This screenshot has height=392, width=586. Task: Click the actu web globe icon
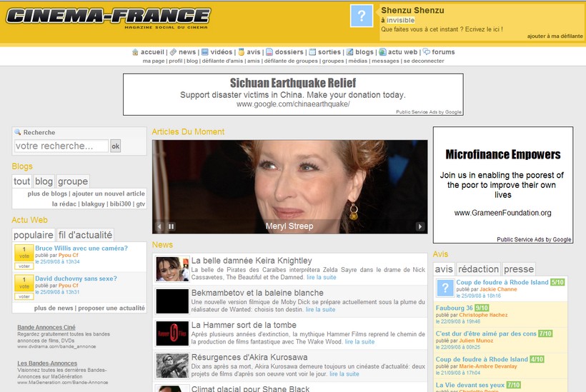coord(383,52)
